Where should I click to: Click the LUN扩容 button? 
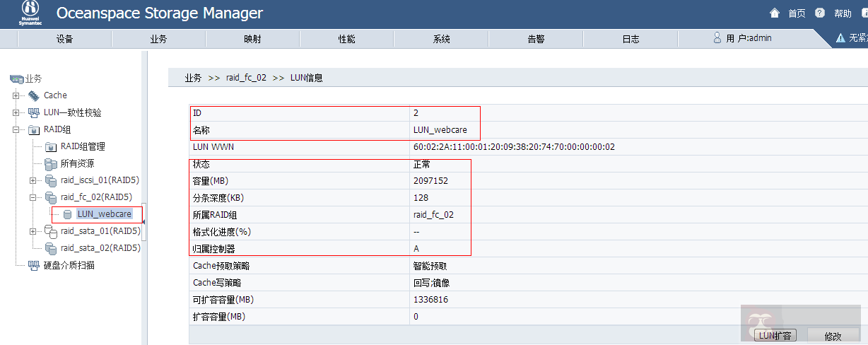pos(775,336)
